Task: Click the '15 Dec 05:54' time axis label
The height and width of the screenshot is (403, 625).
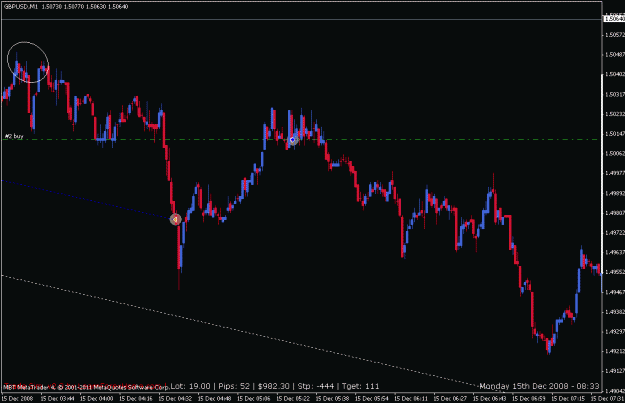Action: 372,398
